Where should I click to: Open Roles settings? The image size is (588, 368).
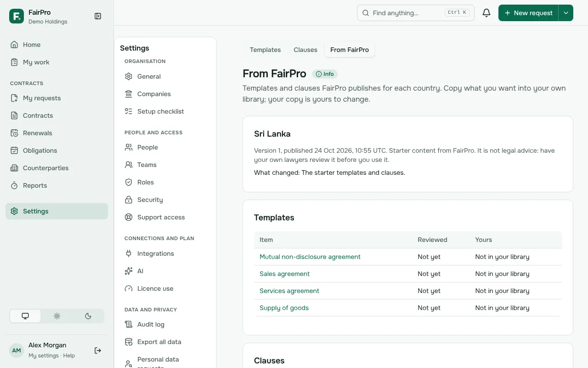165,182
